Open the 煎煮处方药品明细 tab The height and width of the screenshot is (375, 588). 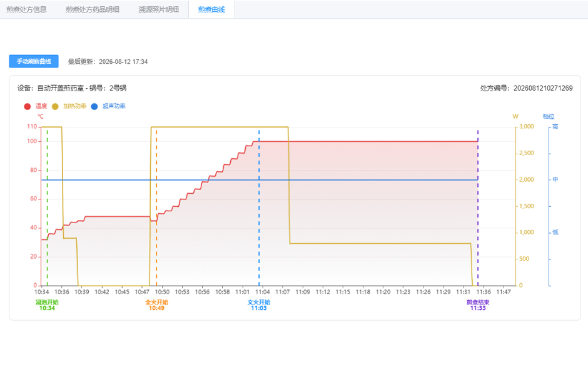click(x=93, y=9)
